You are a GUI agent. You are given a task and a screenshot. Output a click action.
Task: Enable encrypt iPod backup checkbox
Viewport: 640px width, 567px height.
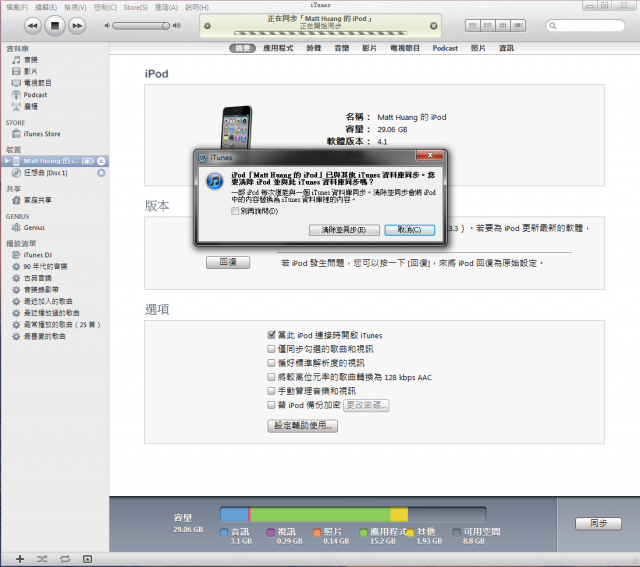[271, 405]
